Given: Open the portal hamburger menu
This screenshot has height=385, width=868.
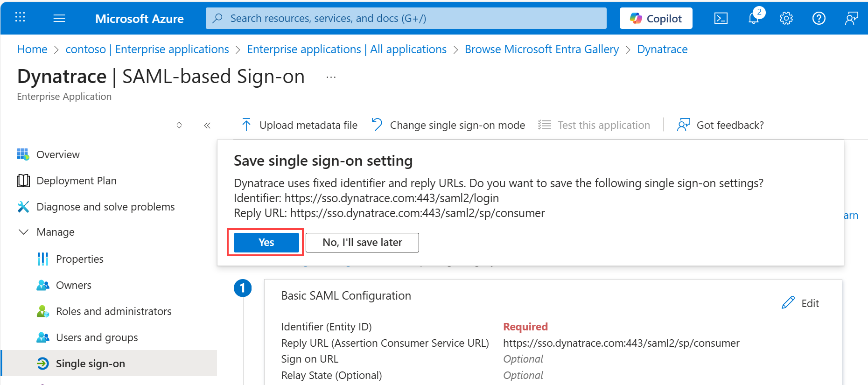Looking at the screenshot, I should click(x=59, y=18).
